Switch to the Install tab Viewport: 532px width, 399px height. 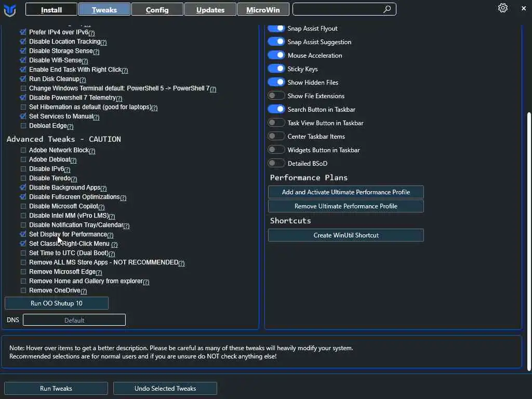51,9
